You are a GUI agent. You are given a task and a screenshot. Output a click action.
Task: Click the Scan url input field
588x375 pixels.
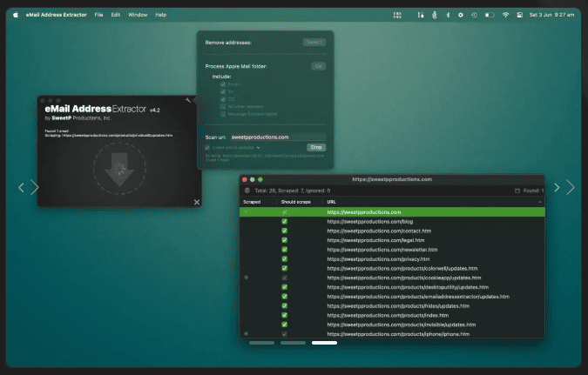coord(278,137)
